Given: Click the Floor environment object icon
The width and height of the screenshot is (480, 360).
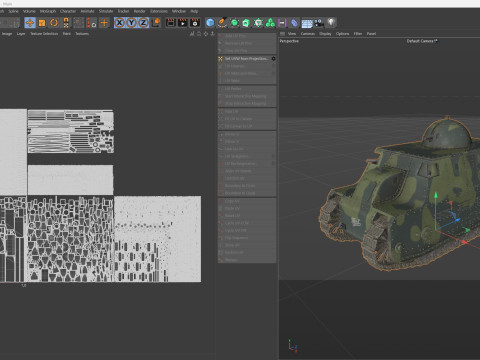Looking at the screenshot, I should 307,23.
